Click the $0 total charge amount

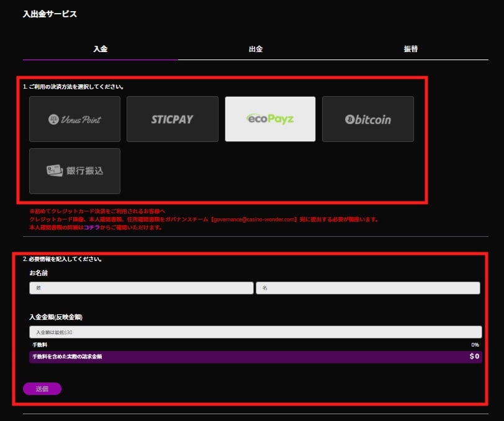pos(474,356)
